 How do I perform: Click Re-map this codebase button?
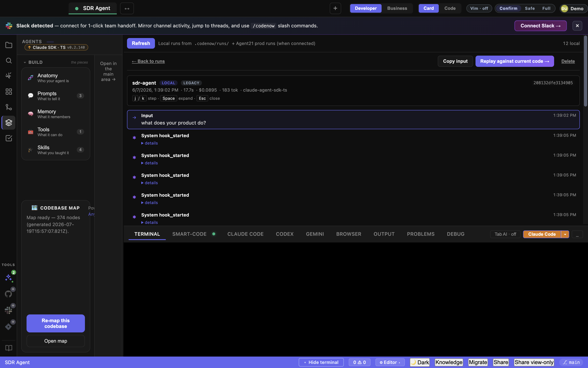tap(56, 323)
